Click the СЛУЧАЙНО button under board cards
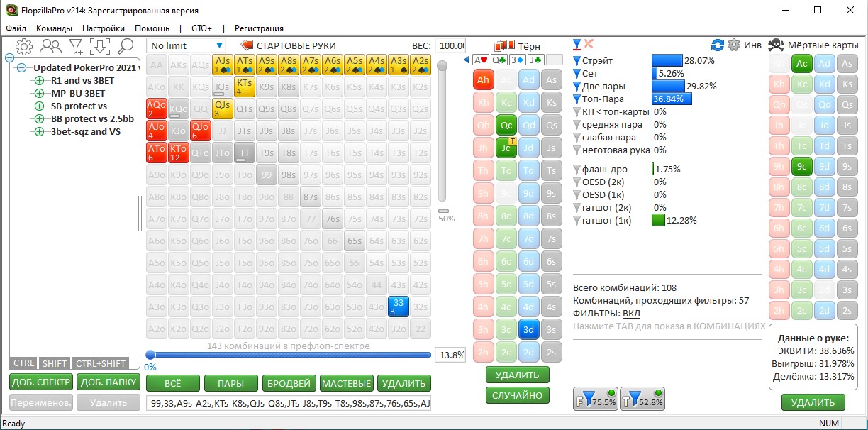868x430 pixels. (518, 396)
